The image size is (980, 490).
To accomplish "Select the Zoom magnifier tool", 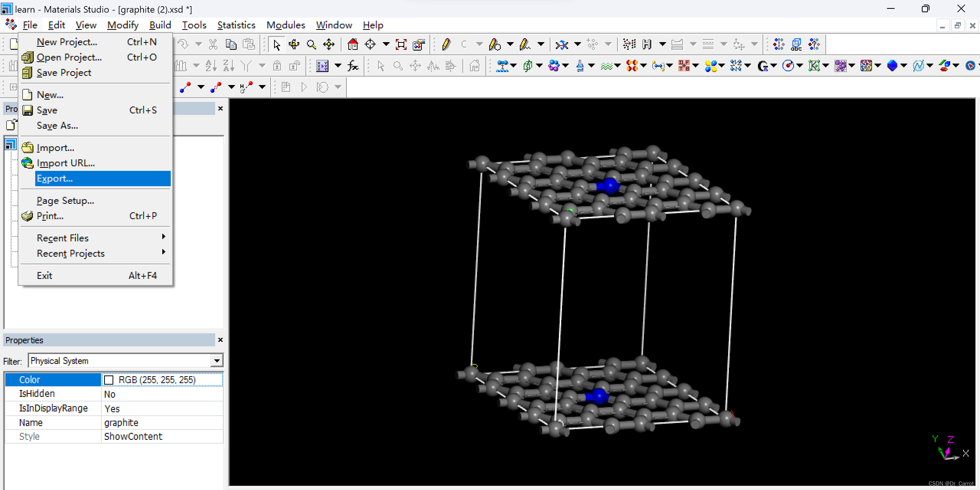I will (x=312, y=45).
